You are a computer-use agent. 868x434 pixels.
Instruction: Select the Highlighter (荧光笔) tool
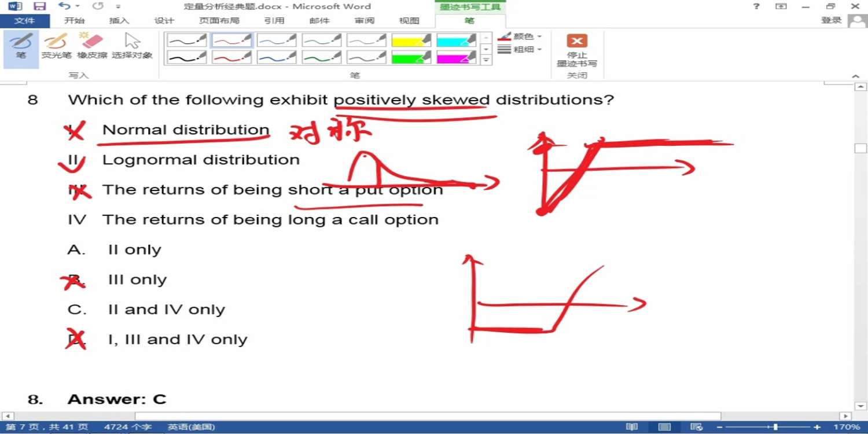56,47
